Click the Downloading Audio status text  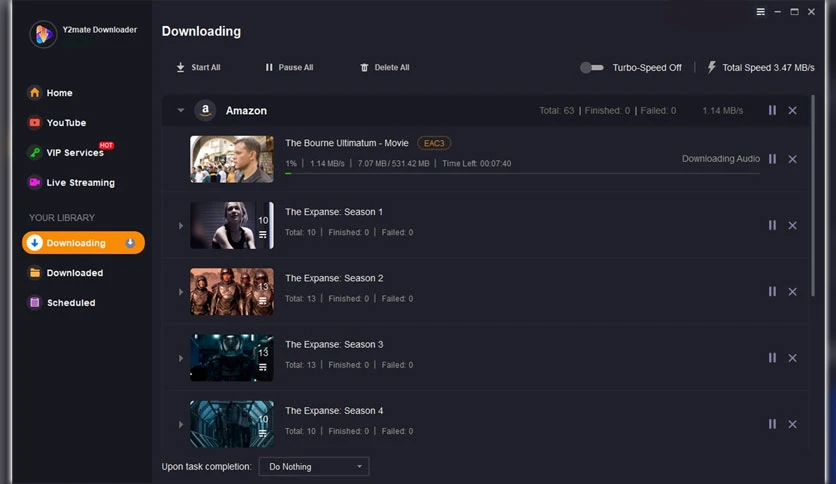(721, 159)
